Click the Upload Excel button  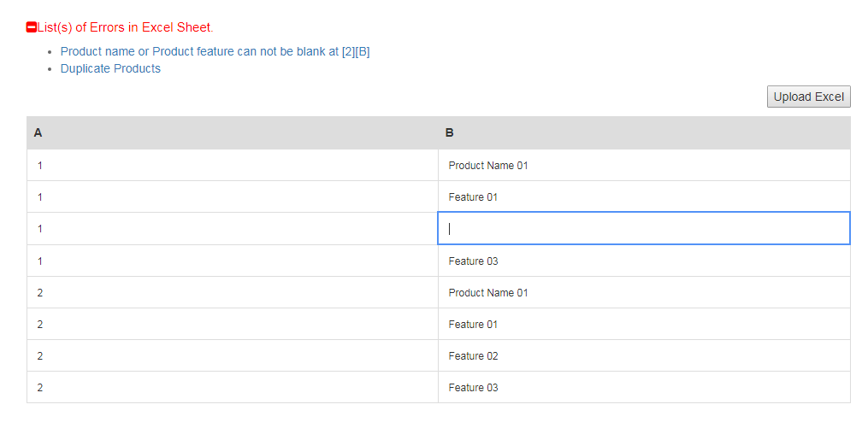(808, 97)
